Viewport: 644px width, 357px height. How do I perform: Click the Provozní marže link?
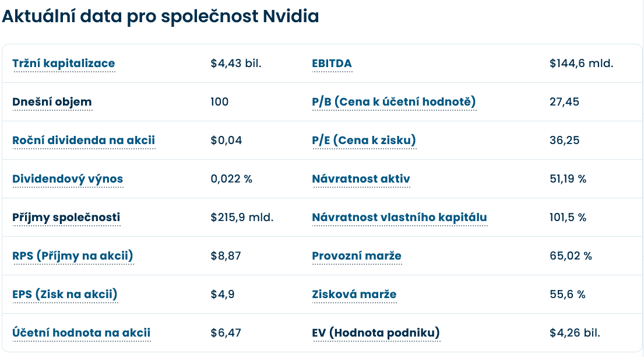pyautogui.click(x=357, y=256)
